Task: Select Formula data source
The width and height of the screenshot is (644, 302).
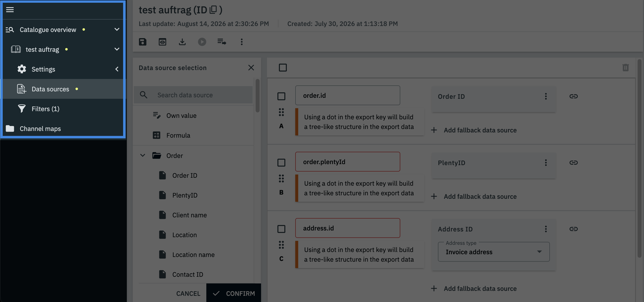Action: (x=193, y=135)
